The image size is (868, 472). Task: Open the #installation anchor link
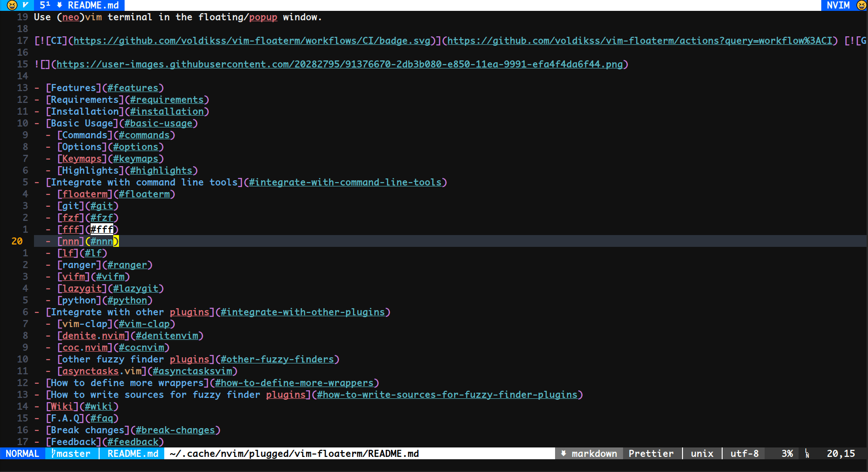pyautogui.click(x=167, y=111)
